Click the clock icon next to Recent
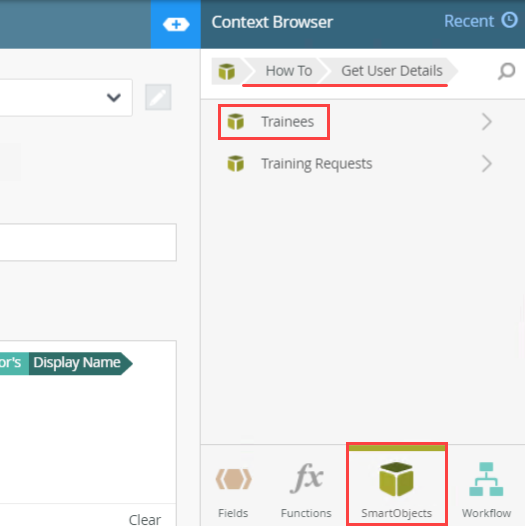Viewport: 525px width, 526px height. 510,20
